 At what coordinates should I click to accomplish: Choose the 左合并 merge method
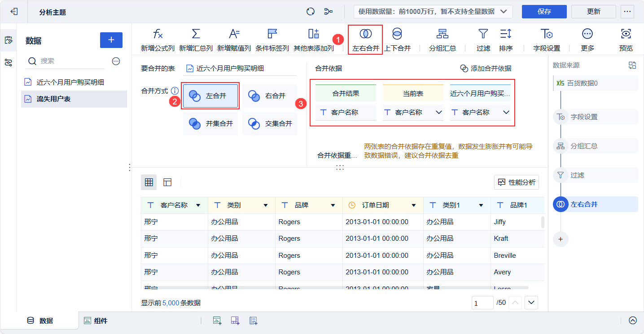coord(210,96)
